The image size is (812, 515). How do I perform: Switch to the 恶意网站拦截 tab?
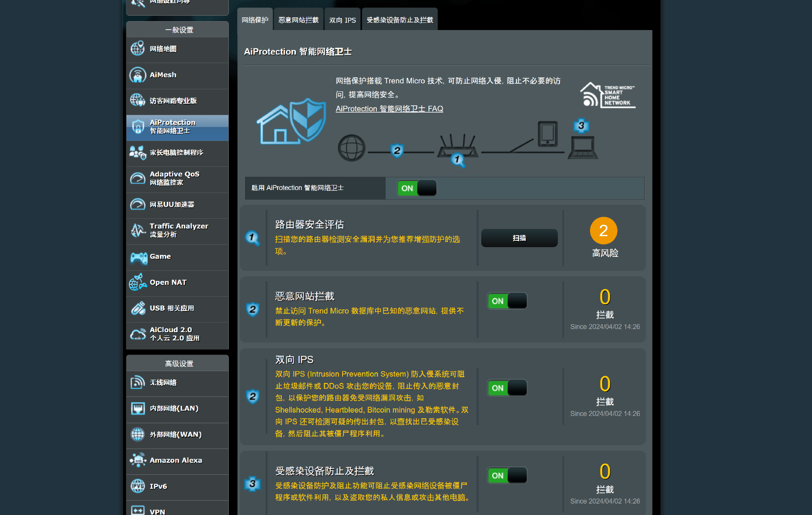click(298, 20)
